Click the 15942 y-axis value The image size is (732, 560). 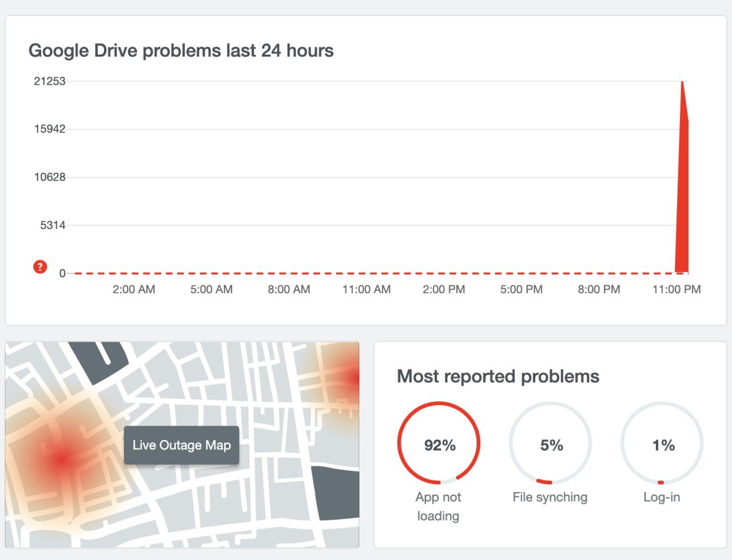click(x=50, y=129)
